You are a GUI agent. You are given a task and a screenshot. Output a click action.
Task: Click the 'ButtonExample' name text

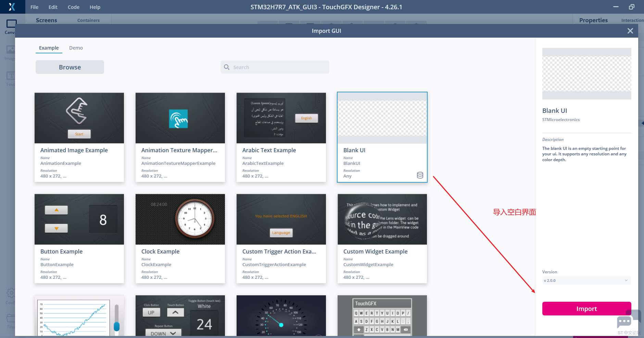(x=57, y=264)
